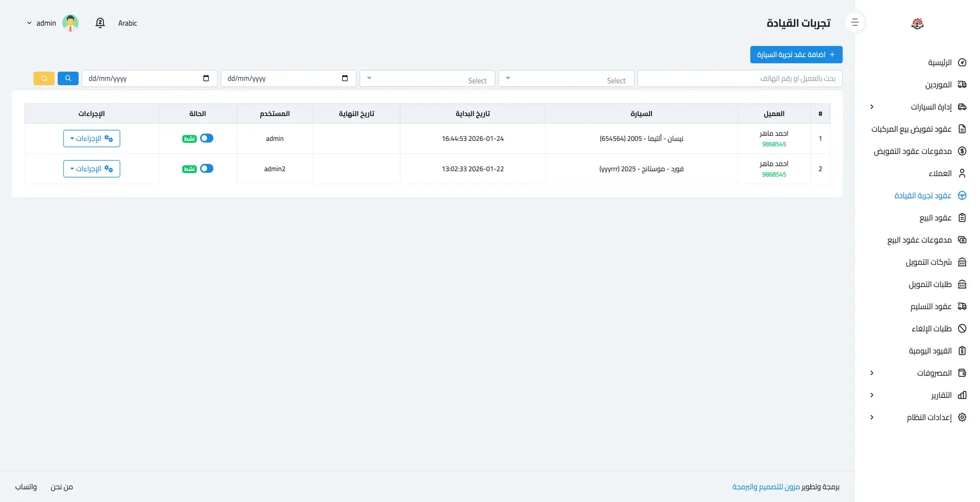This screenshot has width=980, height=502.
Task: Click the sidebar collapse hamburger icon
Action: tap(855, 22)
